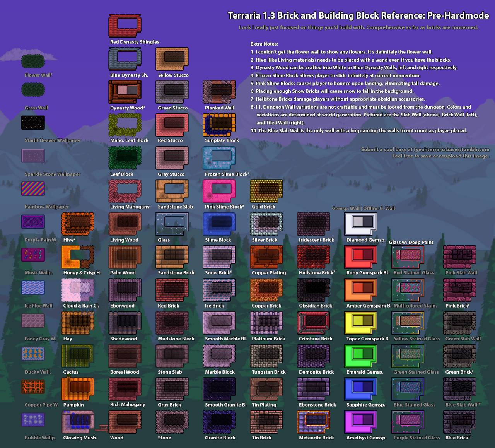Click the Living Wood block sample

coord(125,224)
